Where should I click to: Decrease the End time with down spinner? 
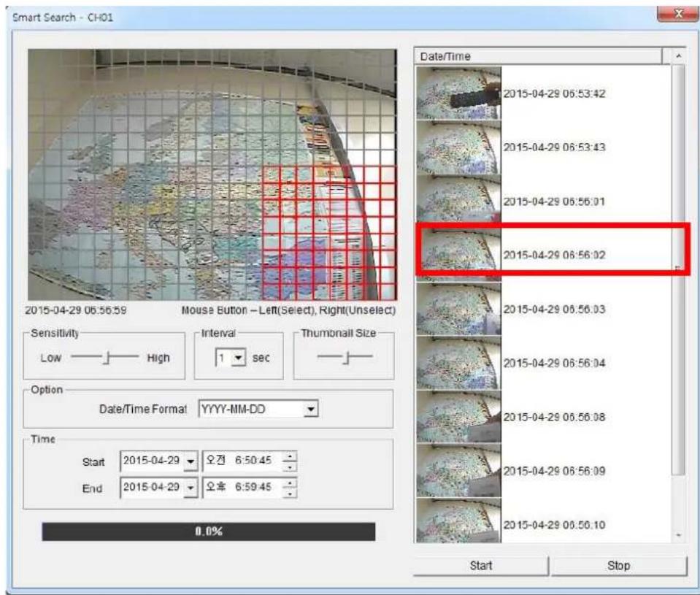pos(291,494)
